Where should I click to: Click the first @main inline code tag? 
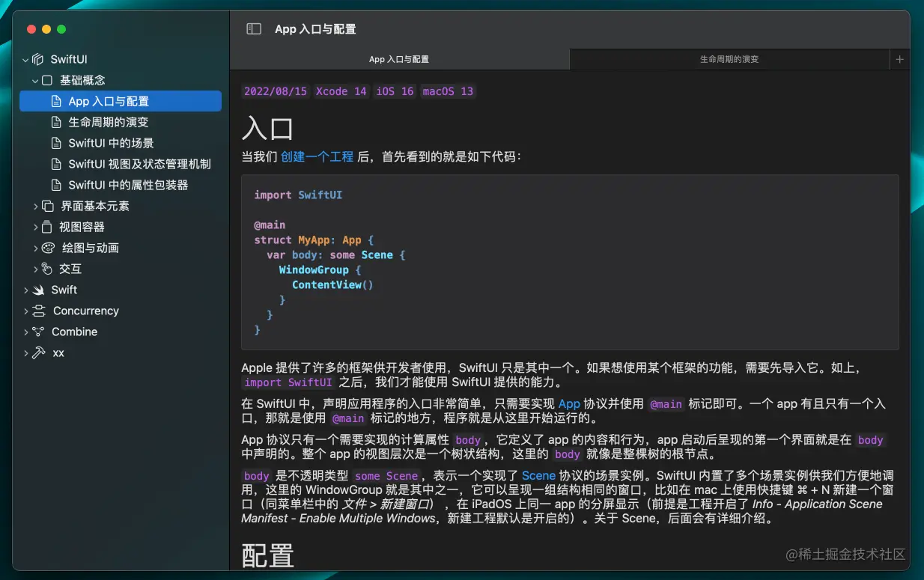pyautogui.click(x=666, y=404)
